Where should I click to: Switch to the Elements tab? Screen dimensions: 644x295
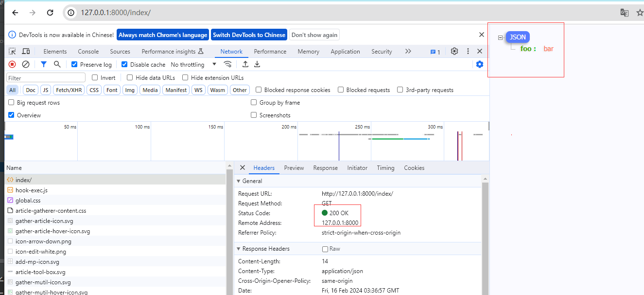tap(55, 52)
